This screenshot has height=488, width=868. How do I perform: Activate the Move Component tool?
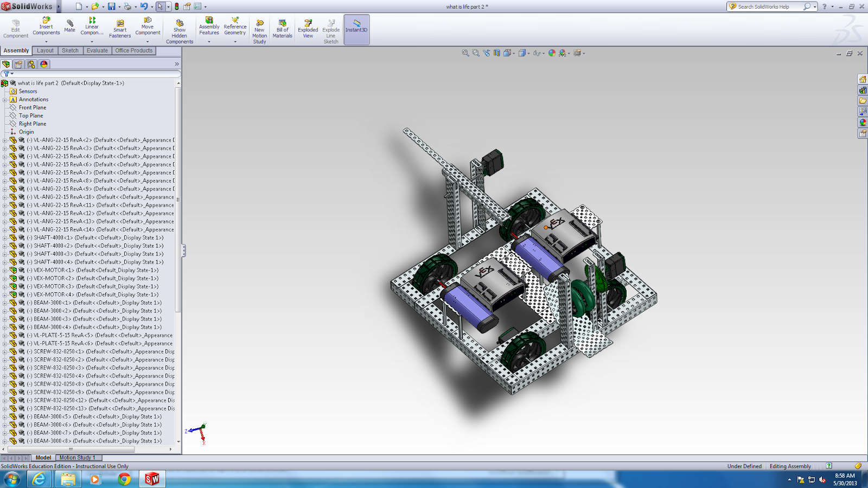148,27
